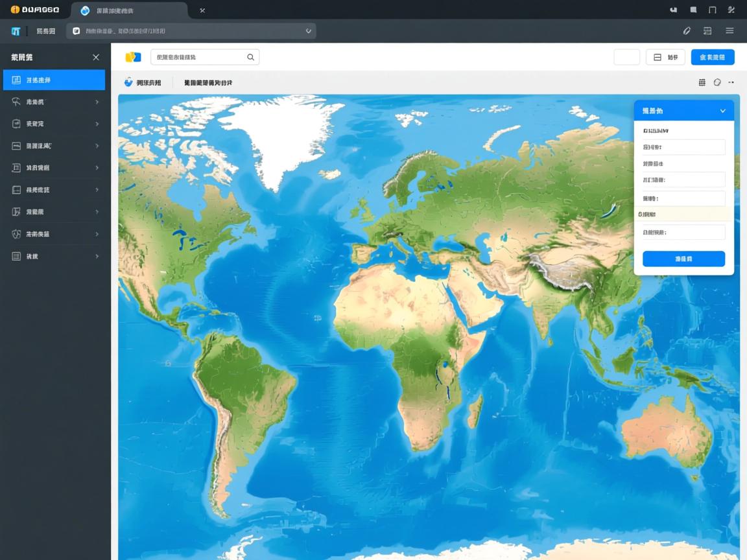Open the address bar dropdown chevron
747x560 pixels.
[x=308, y=30]
